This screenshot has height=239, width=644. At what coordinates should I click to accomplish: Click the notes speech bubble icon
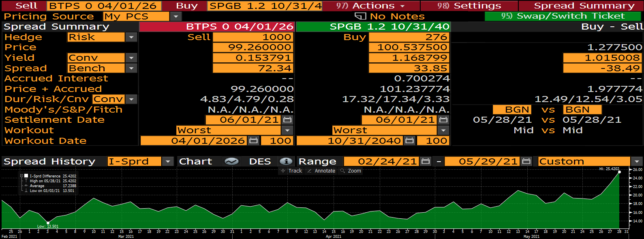(360, 16)
